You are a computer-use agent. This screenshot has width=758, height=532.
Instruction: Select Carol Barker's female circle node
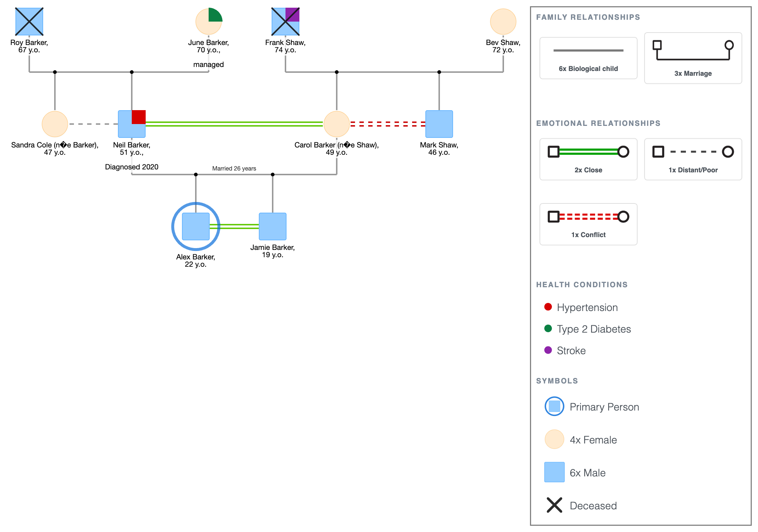pos(337,124)
